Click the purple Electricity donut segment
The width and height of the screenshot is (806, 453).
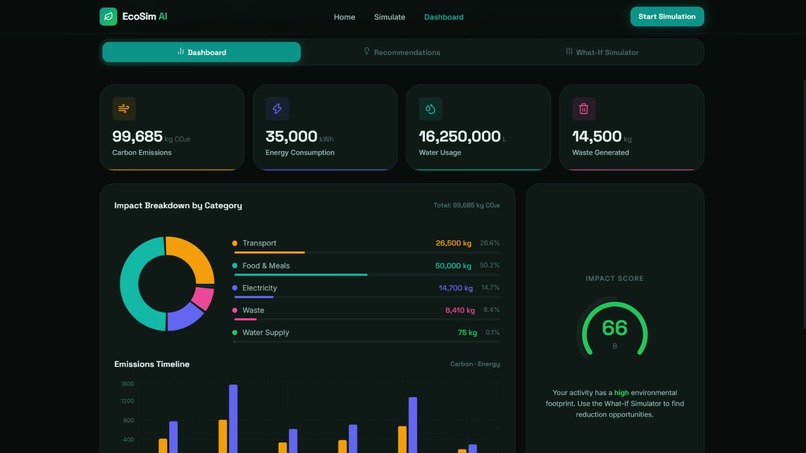point(182,318)
